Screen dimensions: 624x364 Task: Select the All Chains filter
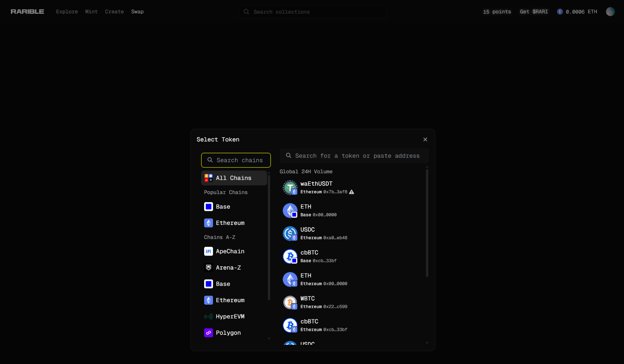point(234,178)
